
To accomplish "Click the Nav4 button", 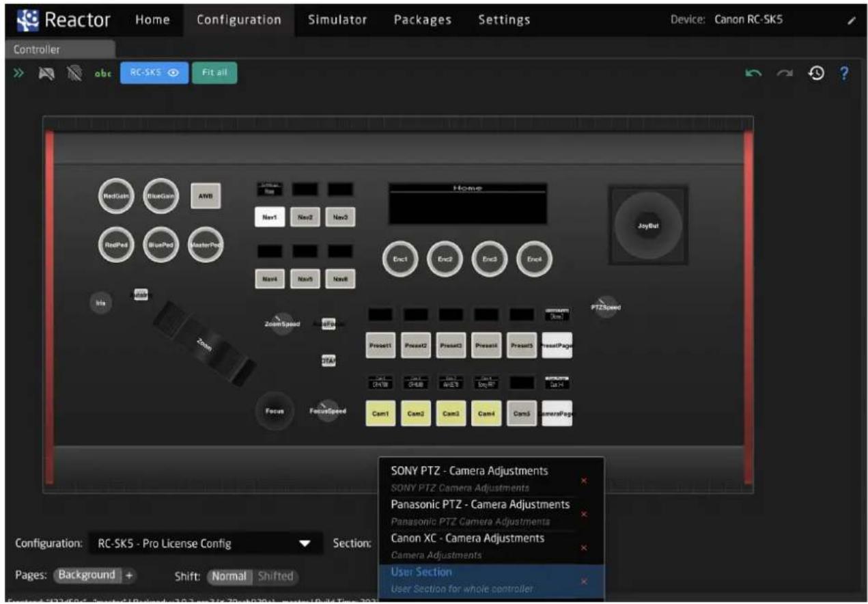I will click(269, 279).
